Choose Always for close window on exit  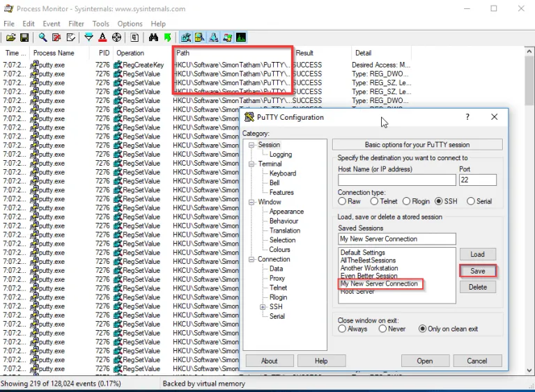342,329
